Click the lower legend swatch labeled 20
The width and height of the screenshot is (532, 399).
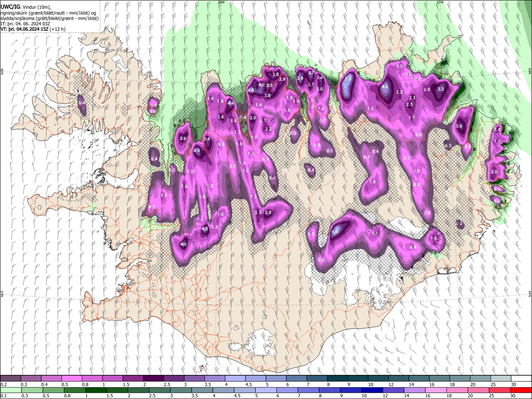click(x=479, y=390)
